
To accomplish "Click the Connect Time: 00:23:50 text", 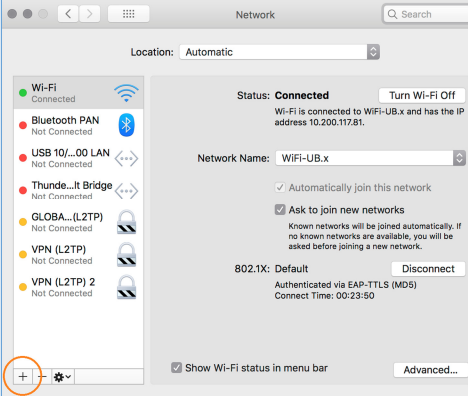I will [x=324, y=296].
